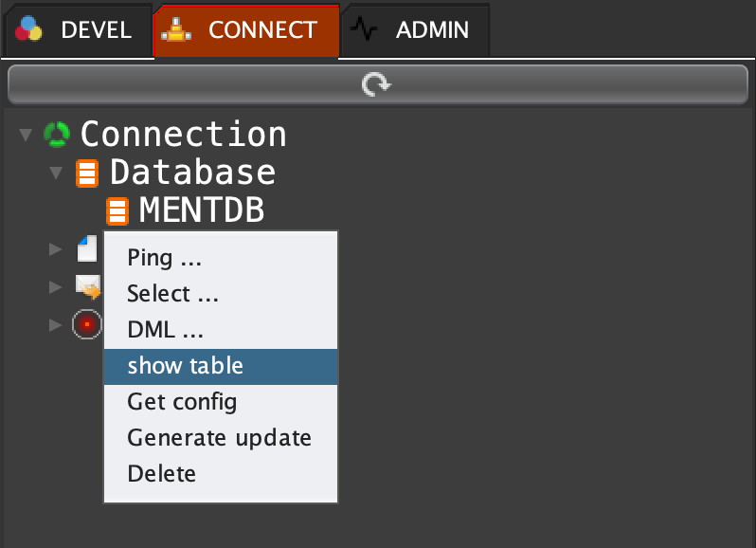Choose "Ping ..." from the context menu
Image resolution: width=756 pixels, height=548 pixels.
(x=165, y=258)
